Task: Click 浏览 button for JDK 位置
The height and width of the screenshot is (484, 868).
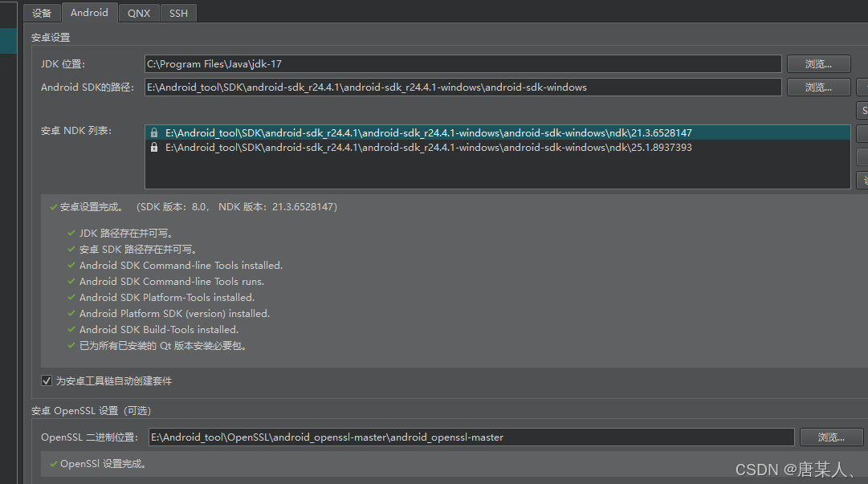Action: click(x=818, y=63)
